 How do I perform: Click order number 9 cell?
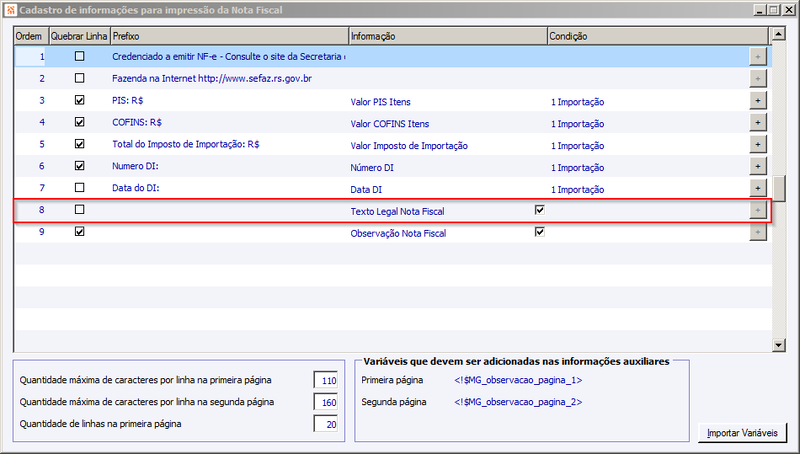[31, 232]
